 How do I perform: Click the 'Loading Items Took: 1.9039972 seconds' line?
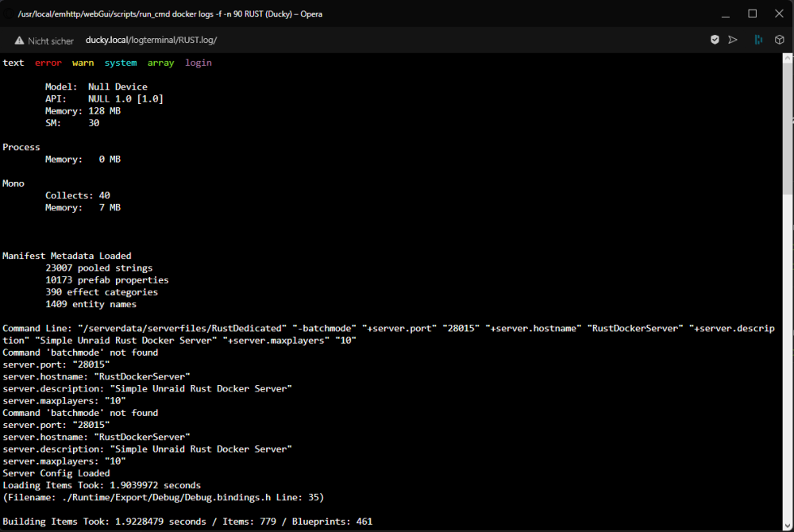click(x=102, y=485)
